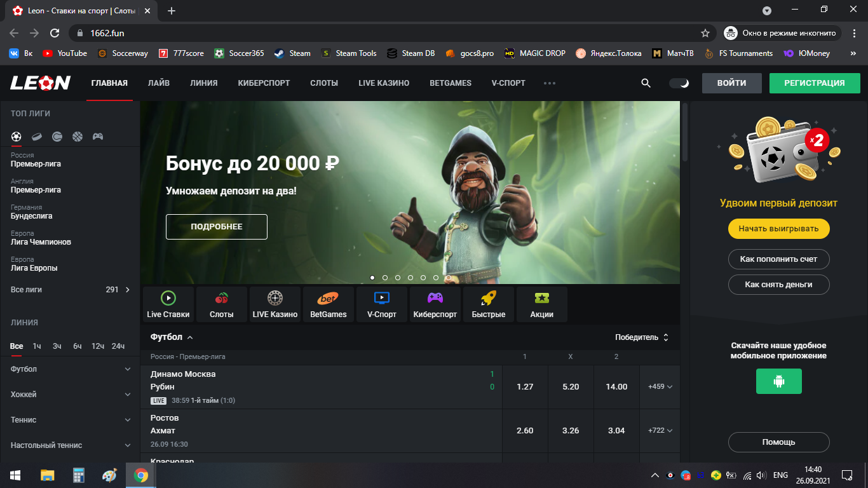Bookmark this page with the star icon
The image size is (868, 488).
point(705,33)
